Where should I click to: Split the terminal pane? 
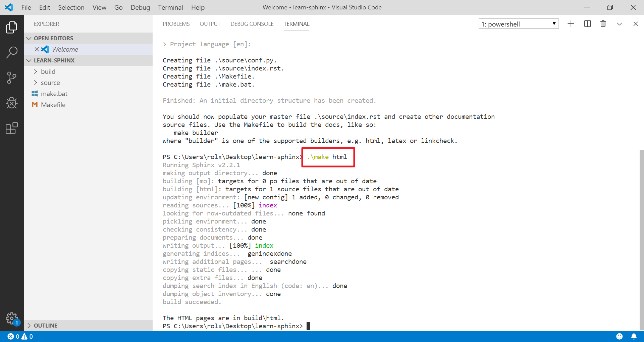coord(587,24)
